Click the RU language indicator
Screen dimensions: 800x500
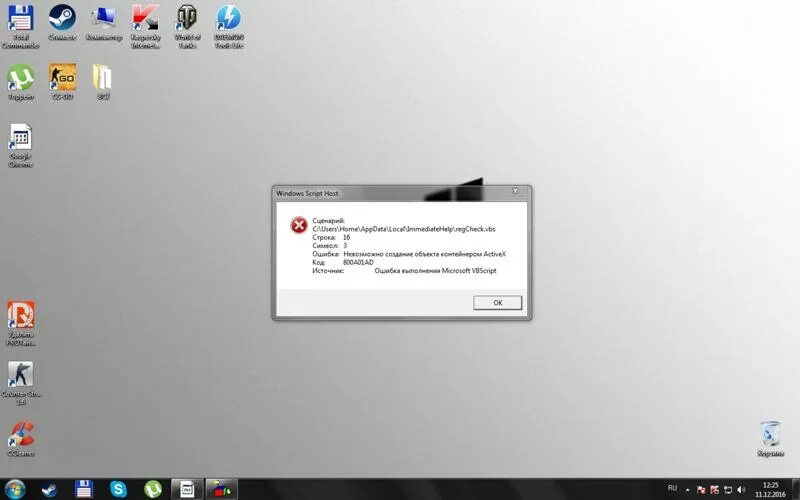(x=672, y=488)
